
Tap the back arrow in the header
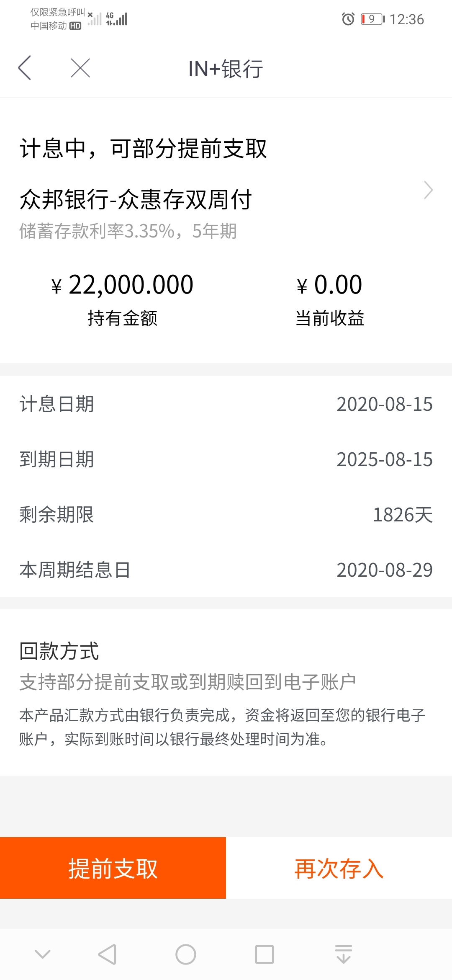[25, 68]
